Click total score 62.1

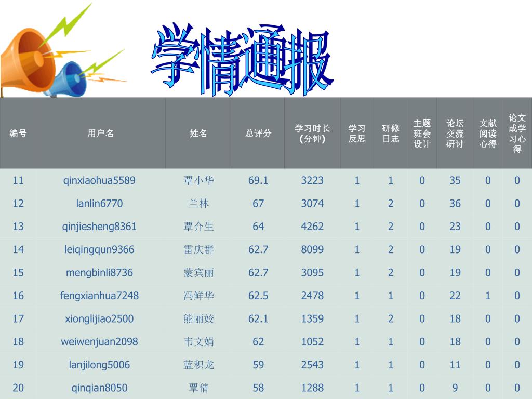pos(258,319)
